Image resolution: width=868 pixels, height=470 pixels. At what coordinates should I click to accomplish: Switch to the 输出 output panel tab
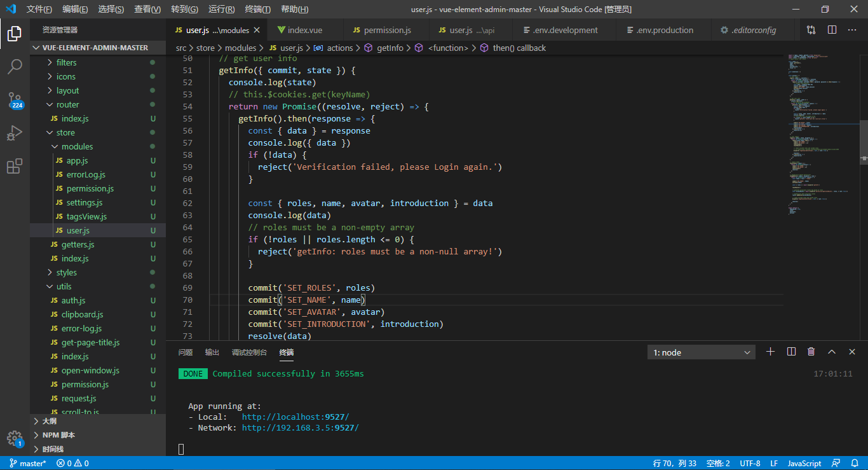pyautogui.click(x=212, y=352)
